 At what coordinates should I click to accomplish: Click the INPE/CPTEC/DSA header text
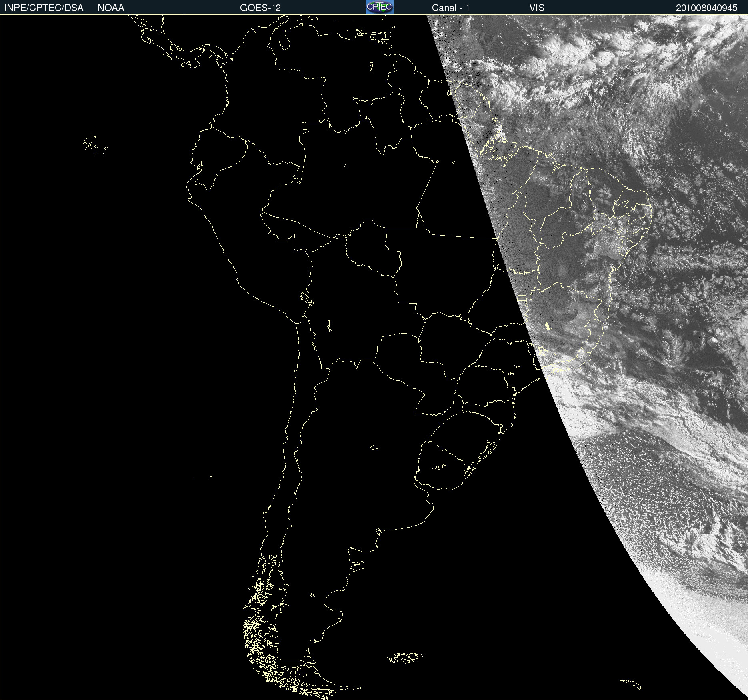[44, 8]
